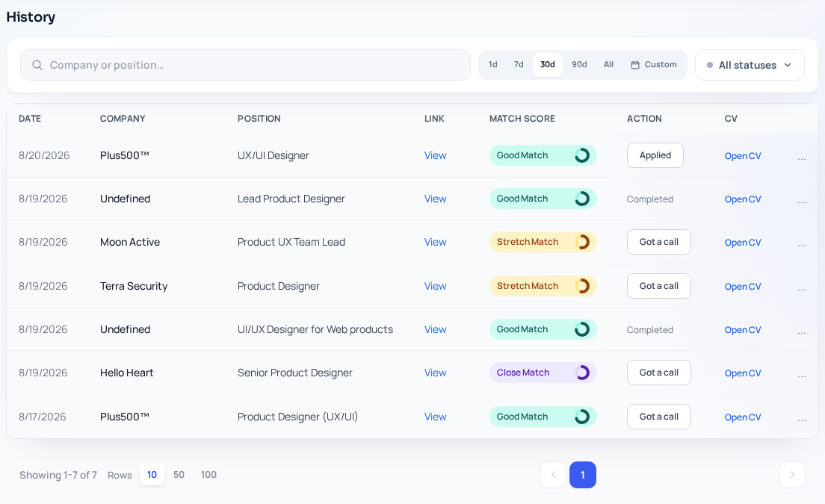Open more options for Lead Product Designer row
The image size is (825, 504).
[801, 202]
